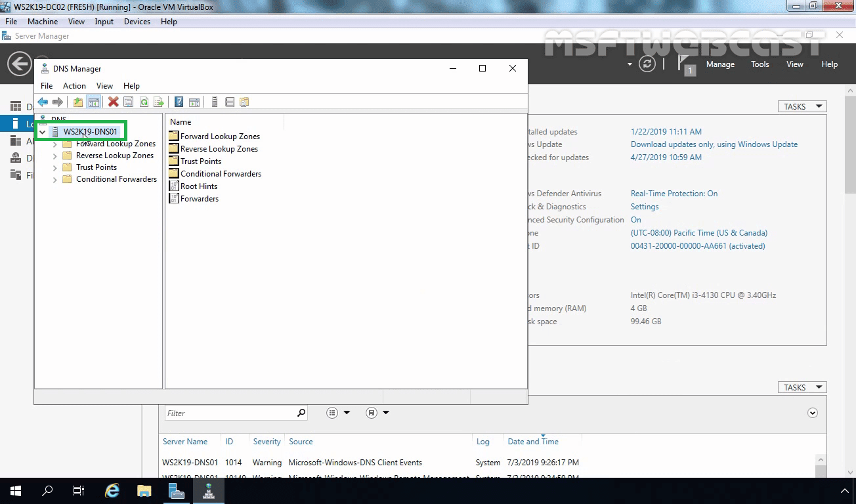
Task: Click the product ID 00431-20000-00000-AA661 link
Action: tap(698, 246)
